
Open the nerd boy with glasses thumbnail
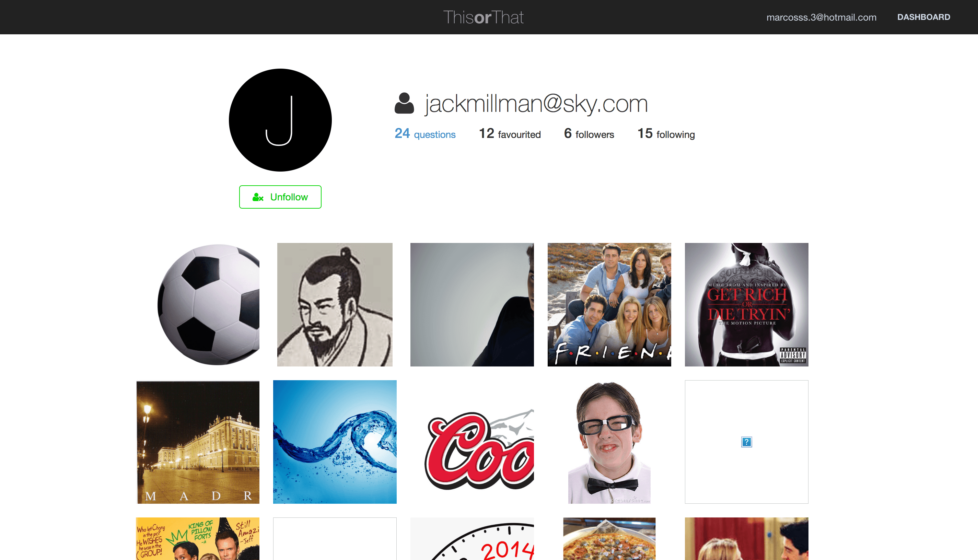pyautogui.click(x=609, y=442)
